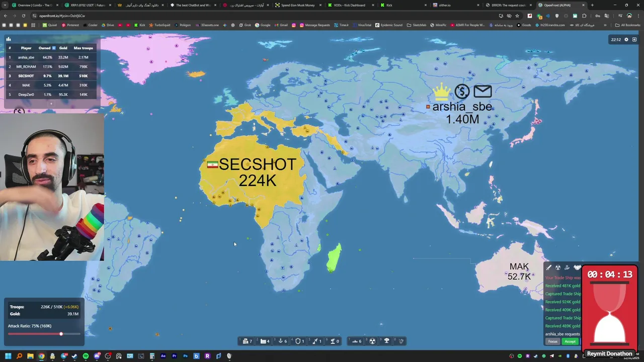The width and height of the screenshot is (644, 362).
Task: Expand the leaderboard with plus button
Action: click(x=51, y=103)
